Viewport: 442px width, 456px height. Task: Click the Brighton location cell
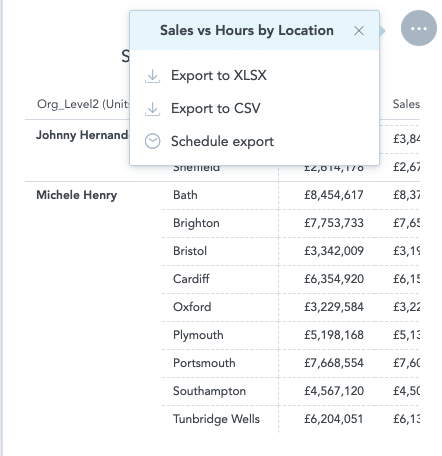click(x=196, y=223)
